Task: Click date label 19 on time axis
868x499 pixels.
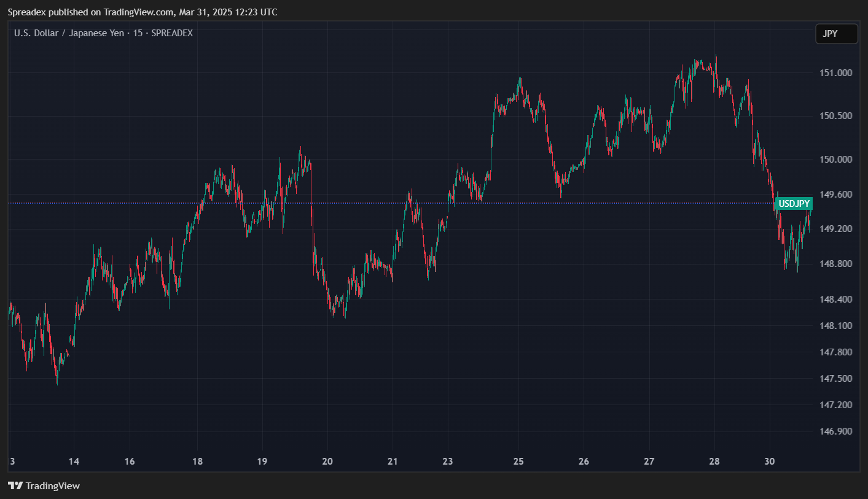Action: pyautogui.click(x=262, y=462)
